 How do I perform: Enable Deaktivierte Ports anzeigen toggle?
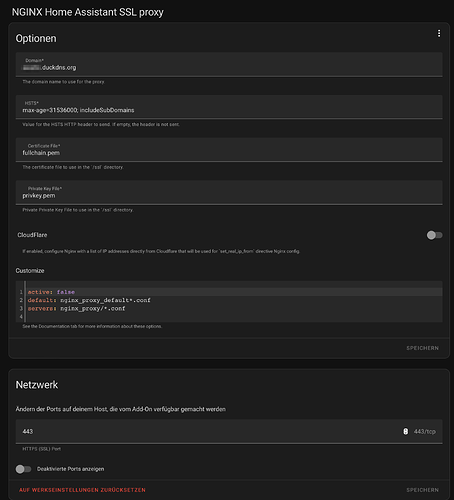pos(23,469)
